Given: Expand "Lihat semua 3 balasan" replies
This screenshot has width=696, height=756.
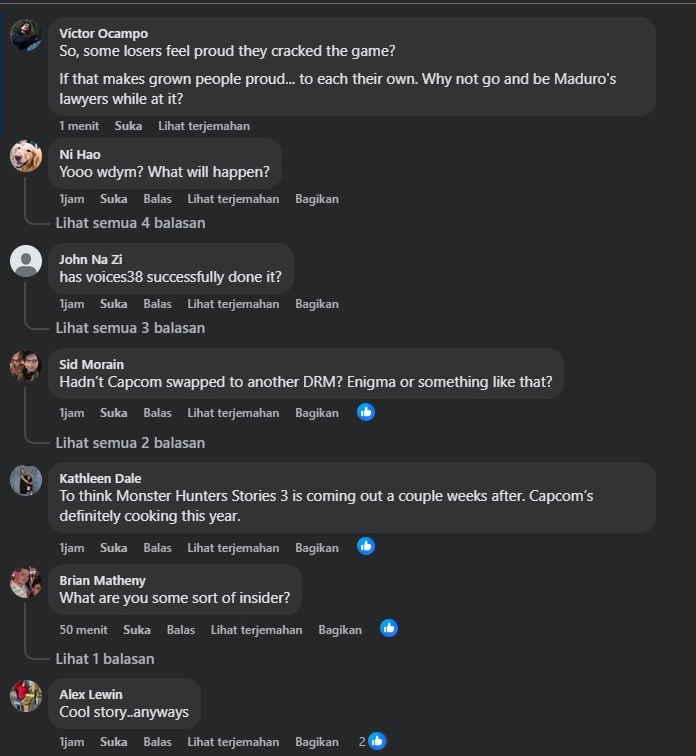Looking at the screenshot, I should [130, 328].
